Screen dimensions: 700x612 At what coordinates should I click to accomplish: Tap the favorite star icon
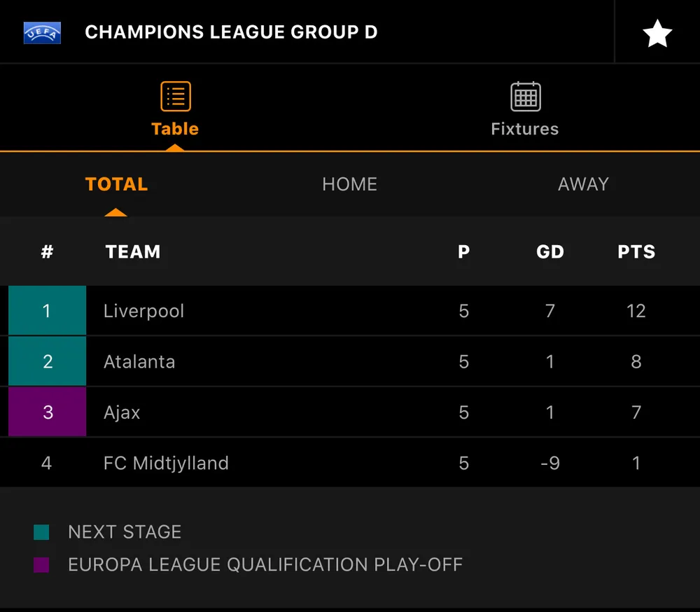(657, 33)
